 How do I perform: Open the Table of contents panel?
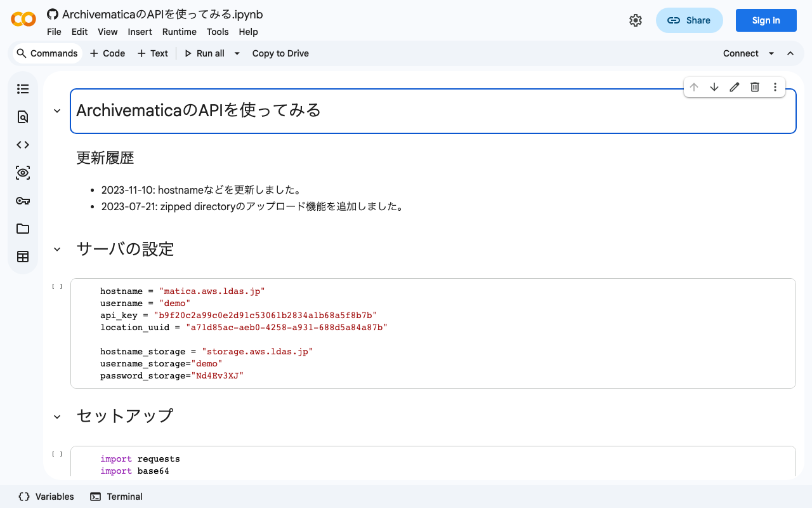[23, 89]
